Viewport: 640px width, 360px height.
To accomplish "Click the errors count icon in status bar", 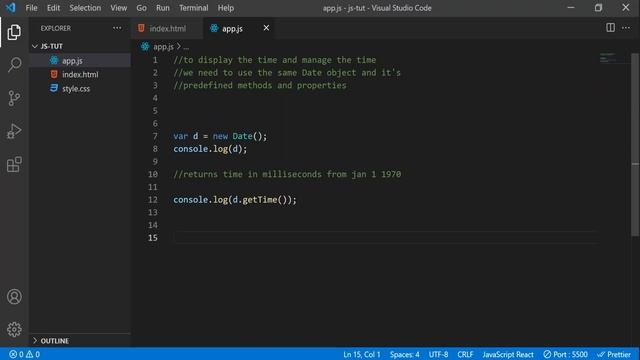I will pyautogui.click(x=13, y=354).
